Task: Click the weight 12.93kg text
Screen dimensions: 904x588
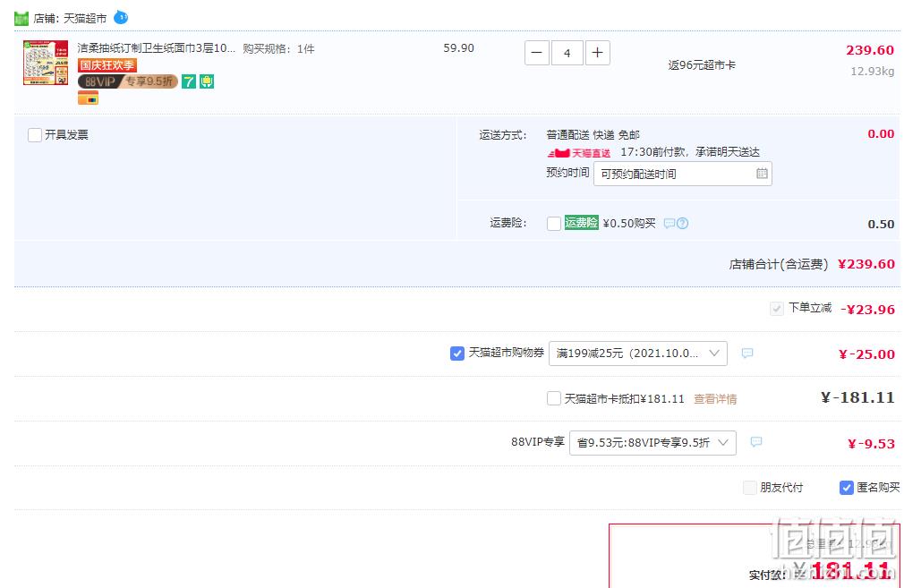Action: click(873, 72)
